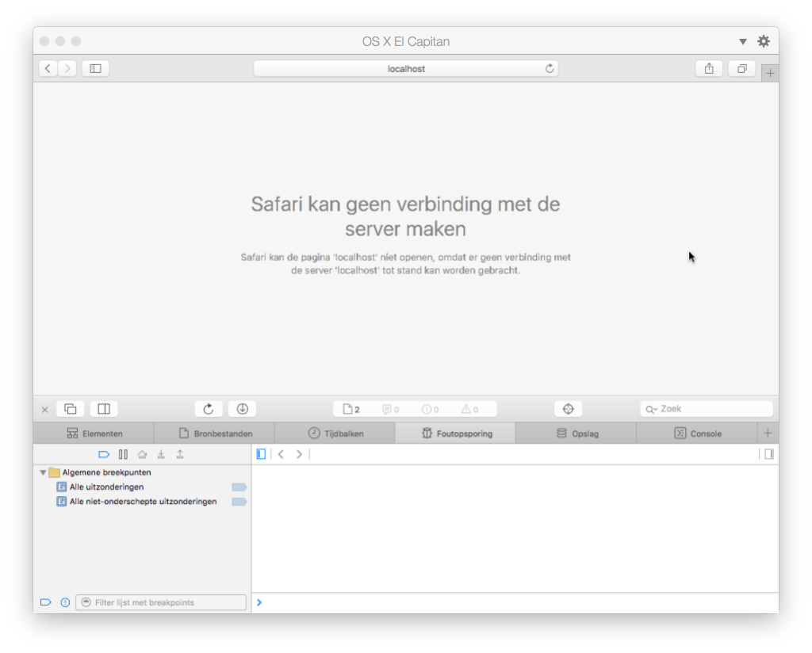The height and width of the screenshot is (653, 812).
Task: Click the console prompt chevron
Action: click(x=259, y=602)
